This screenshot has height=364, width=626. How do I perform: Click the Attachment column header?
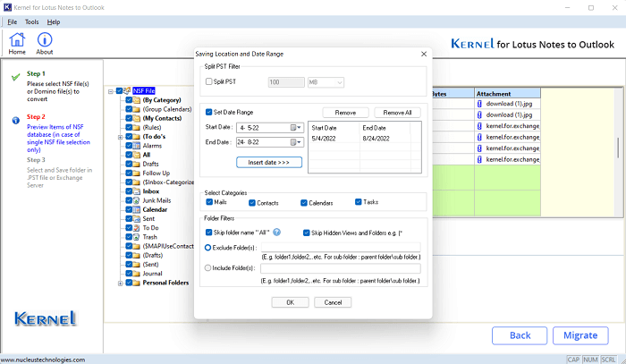[507, 94]
